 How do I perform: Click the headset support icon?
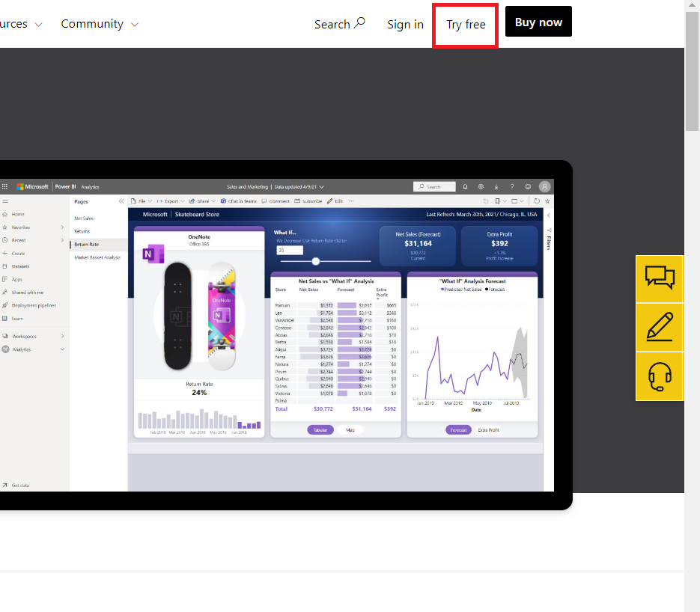tap(660, 376)
